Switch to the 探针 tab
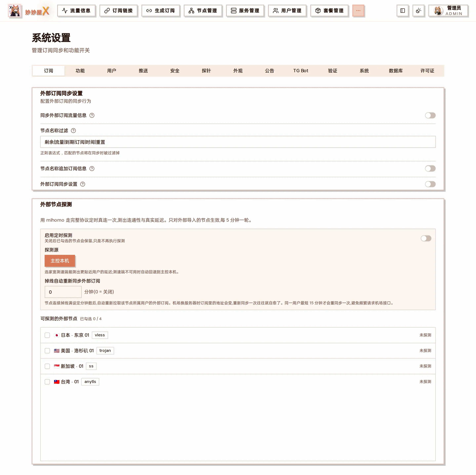 [206, 71]
